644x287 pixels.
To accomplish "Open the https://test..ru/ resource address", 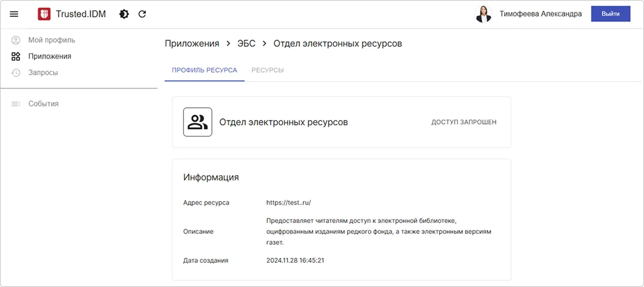I will pos(289,203).
